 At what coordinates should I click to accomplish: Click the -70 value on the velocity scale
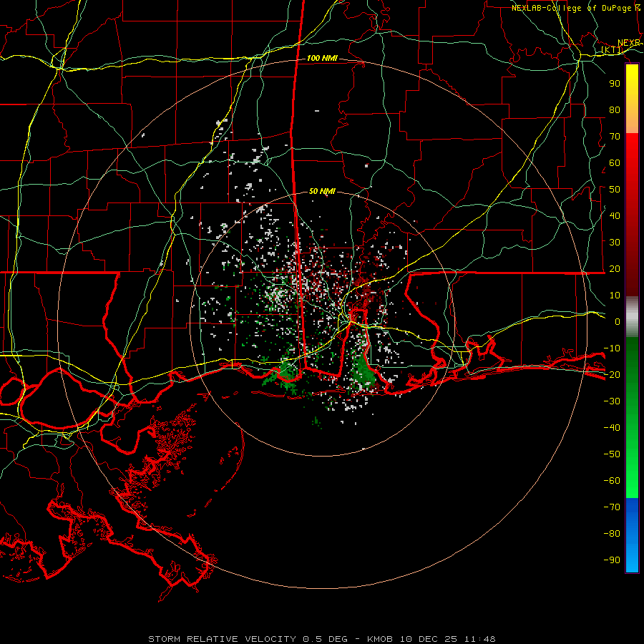612,507
